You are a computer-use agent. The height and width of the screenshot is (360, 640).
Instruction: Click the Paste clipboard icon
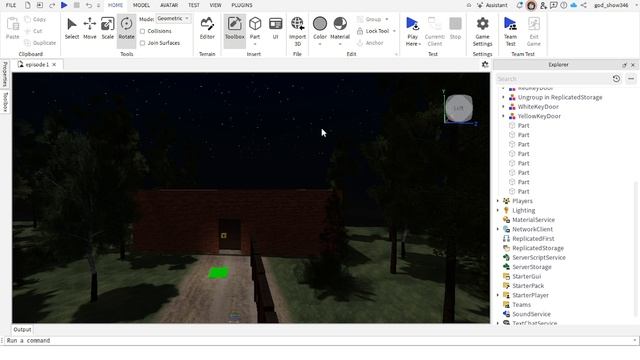click(x=13, y=28)
